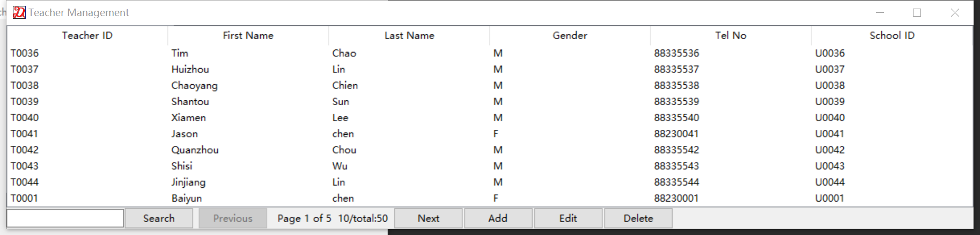980x235 pixels.
Task: Click the Add button
Action: point(498,218)
